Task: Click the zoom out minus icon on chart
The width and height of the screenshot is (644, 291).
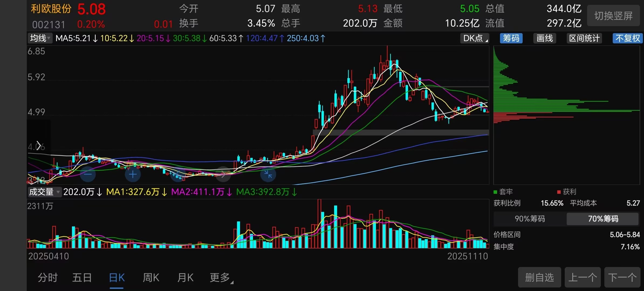Action: click(88, 174)
